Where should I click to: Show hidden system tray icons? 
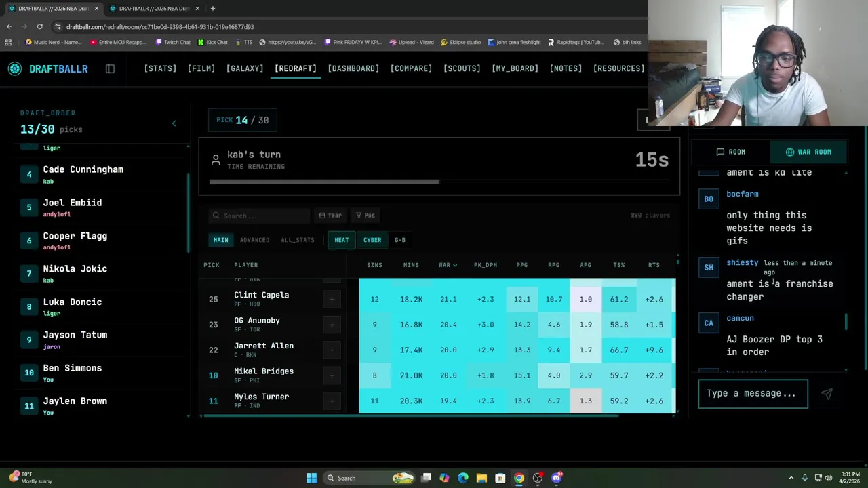pyautogui.click(x=791, y=478)
